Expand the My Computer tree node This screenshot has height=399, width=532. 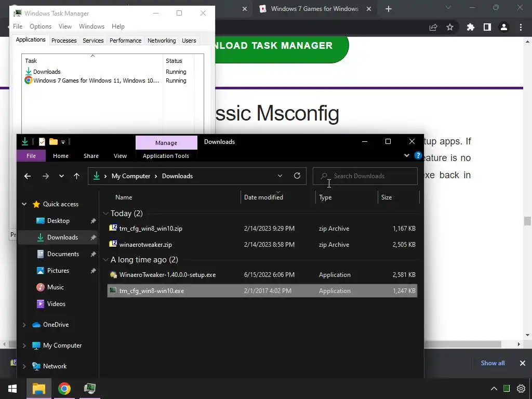pos(24,345)
